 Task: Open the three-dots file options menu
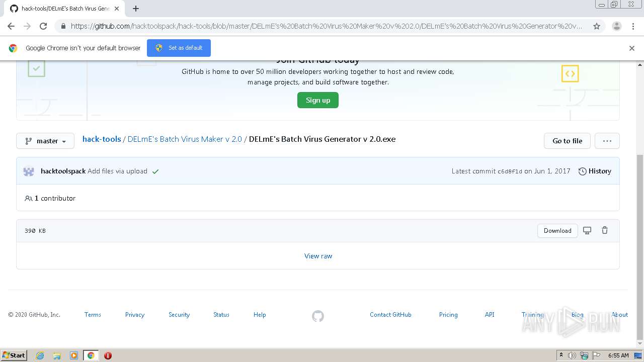point(607,141)
